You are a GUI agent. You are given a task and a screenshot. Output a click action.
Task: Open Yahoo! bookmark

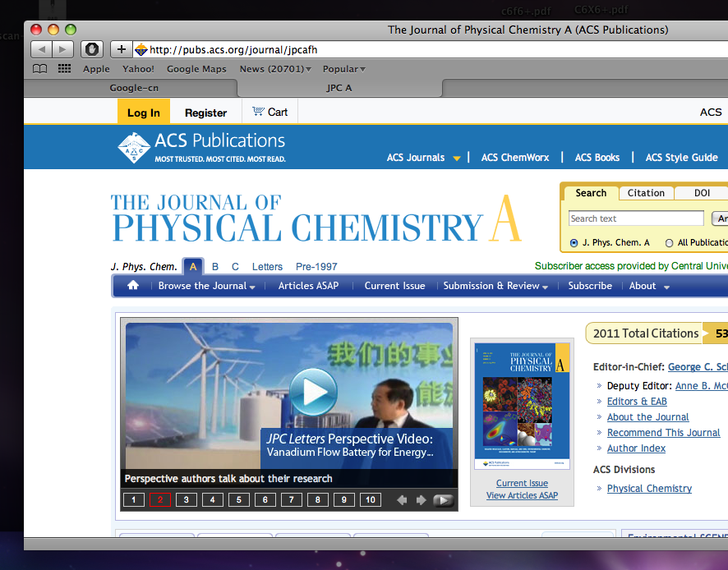(x=138, y=69)
